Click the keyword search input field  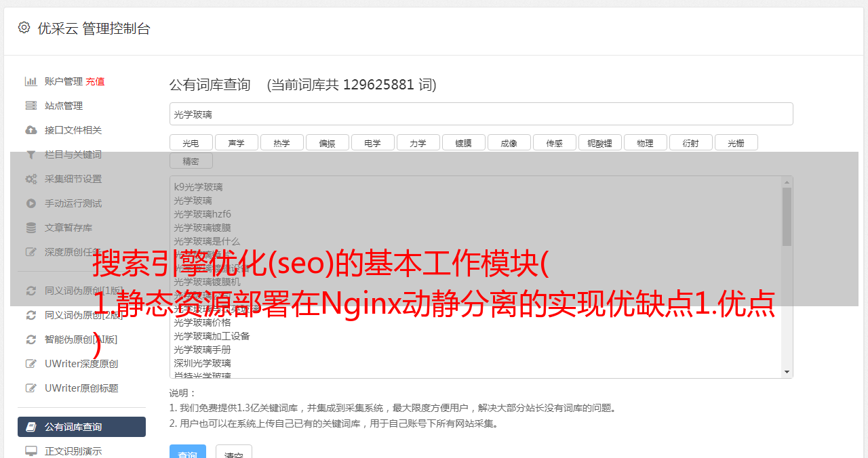pos(481,114)
